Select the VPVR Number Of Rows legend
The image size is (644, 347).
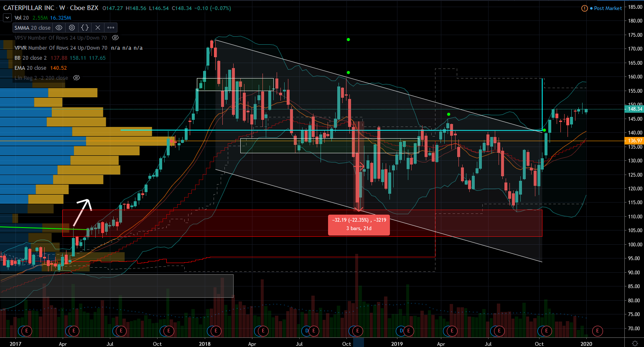pyautogui.click(x=61, y=48)
